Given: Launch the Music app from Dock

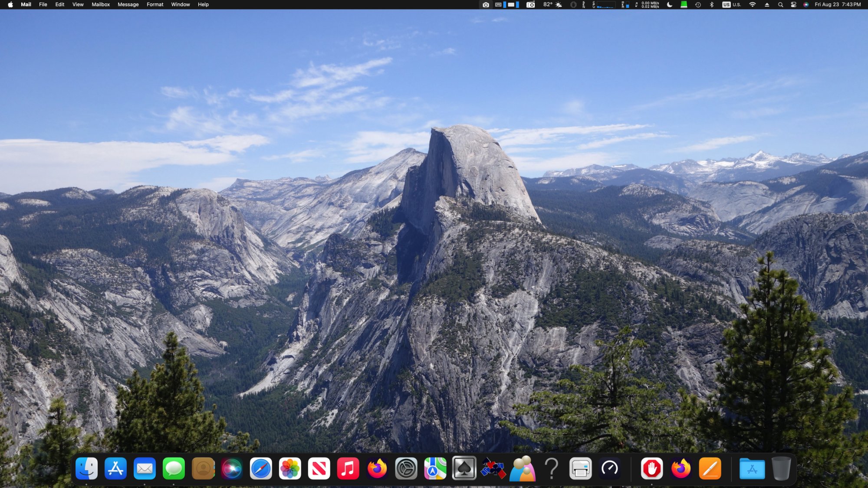Looking at the screenshot, I should [348, 468].
